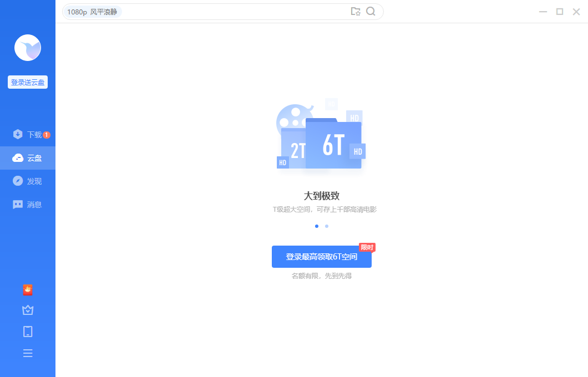Screen dimensions: 588x377
Task: Click the user avatar to log in
Action: click(x=28, y=48)
